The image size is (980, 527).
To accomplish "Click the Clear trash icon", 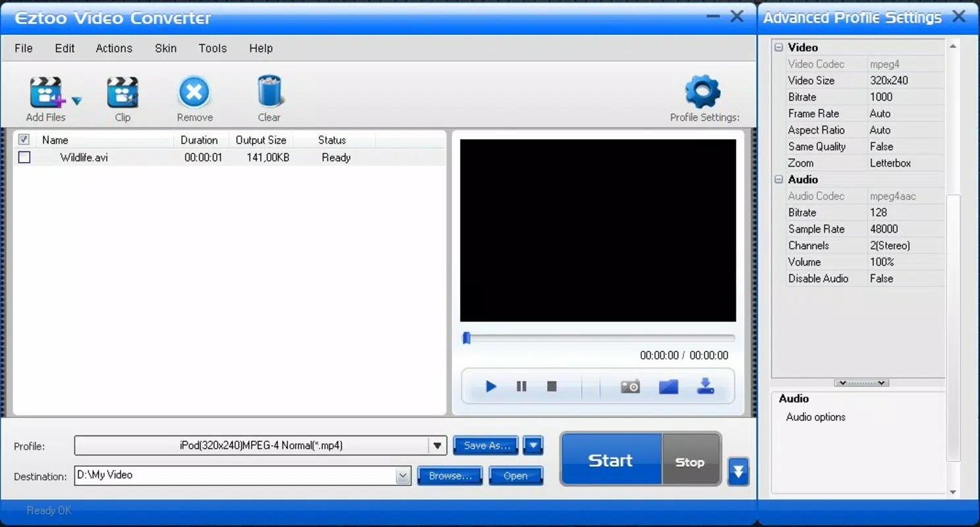I will point(269,91).
